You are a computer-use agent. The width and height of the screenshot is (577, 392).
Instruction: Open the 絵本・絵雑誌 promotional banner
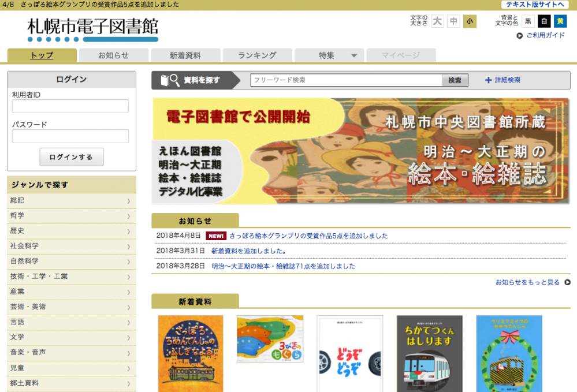click(360, 151)
